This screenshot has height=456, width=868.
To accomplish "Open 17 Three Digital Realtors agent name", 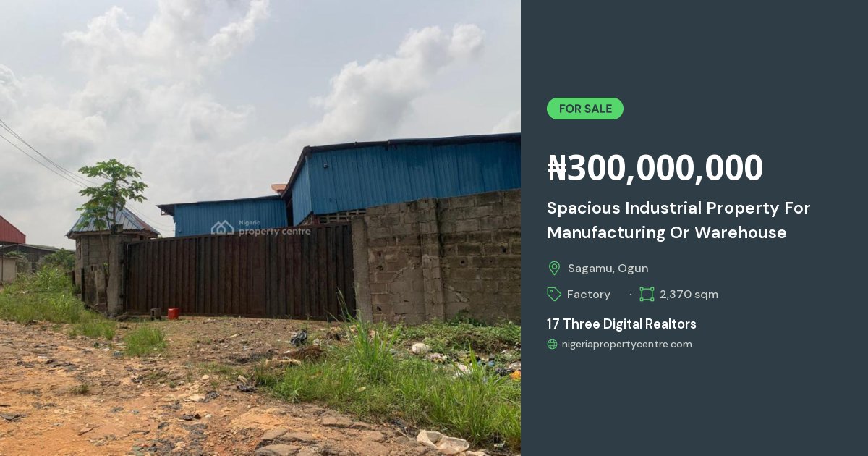I will [621, 324].
